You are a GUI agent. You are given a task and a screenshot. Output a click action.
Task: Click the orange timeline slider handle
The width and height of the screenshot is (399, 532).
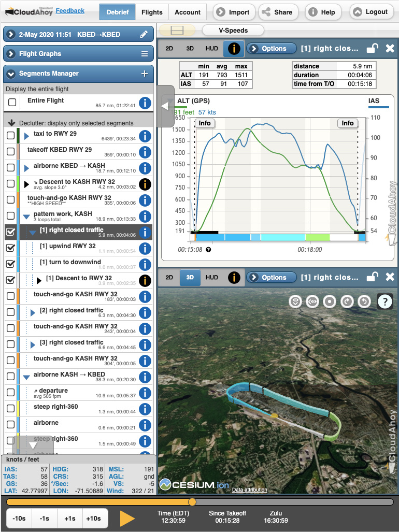coord(192,501)
